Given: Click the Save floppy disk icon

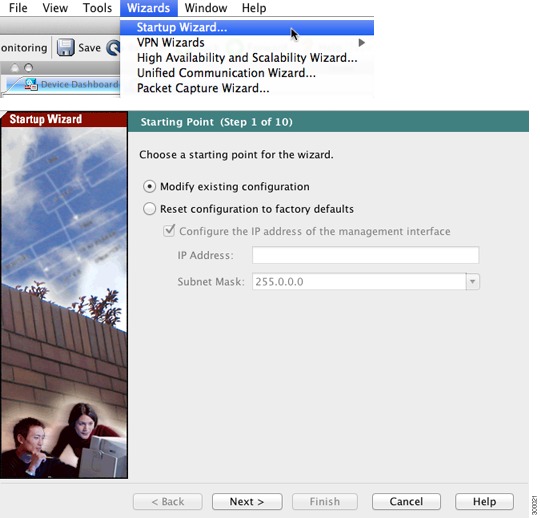Looking at the screenshot, I should (x=65, y=47).
